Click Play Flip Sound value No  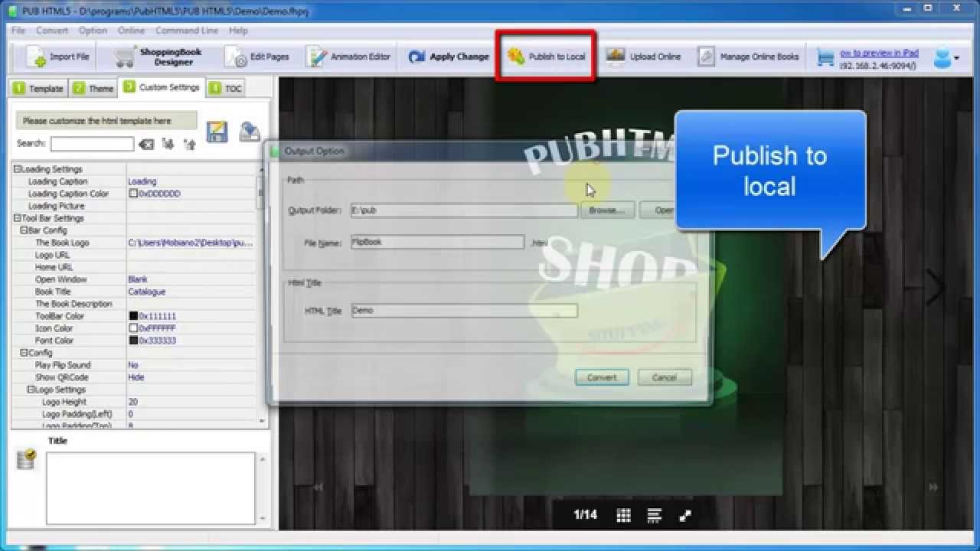pos(133,365)
